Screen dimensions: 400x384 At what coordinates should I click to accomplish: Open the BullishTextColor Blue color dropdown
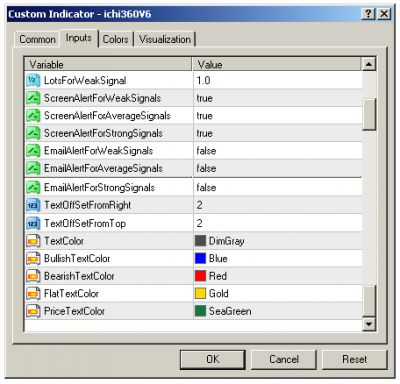click(277, 258)
